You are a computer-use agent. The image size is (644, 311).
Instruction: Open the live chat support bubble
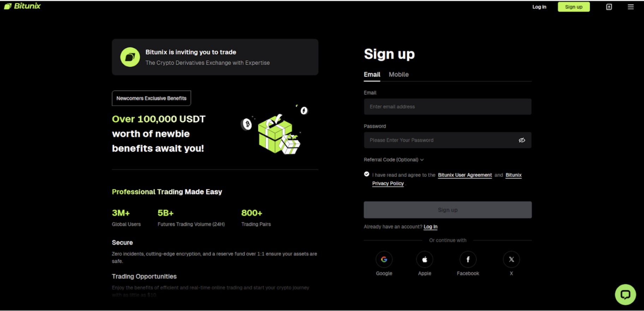[625, 294]
